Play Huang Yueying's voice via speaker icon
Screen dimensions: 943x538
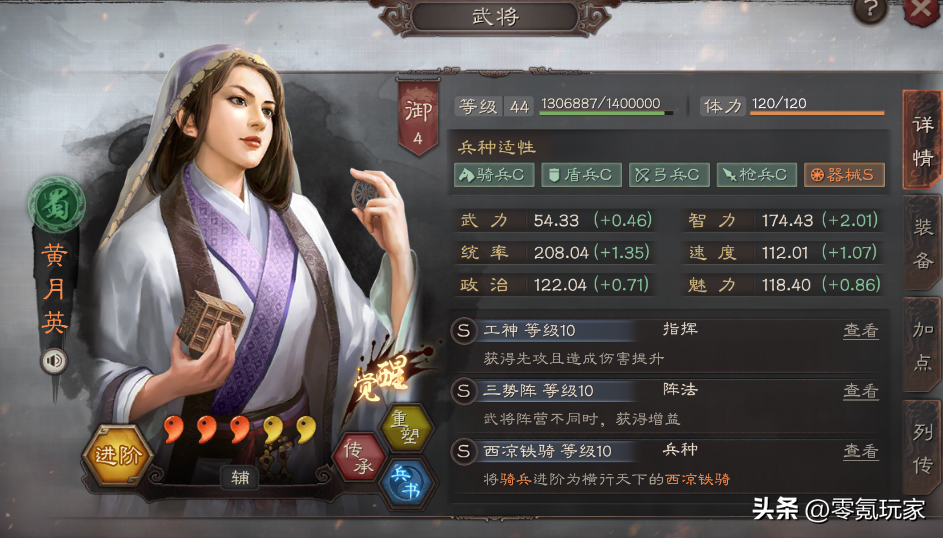[54, 361]
